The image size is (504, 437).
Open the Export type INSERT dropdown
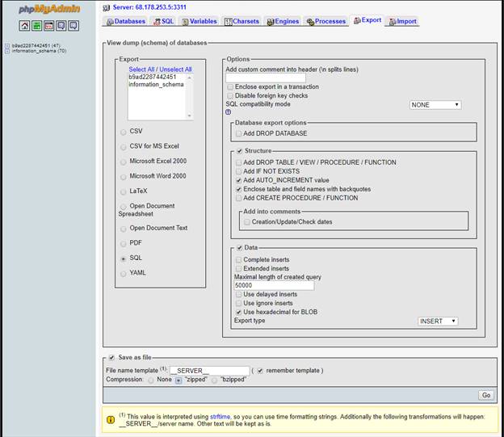pyautogui.click(x=438, y=321)
